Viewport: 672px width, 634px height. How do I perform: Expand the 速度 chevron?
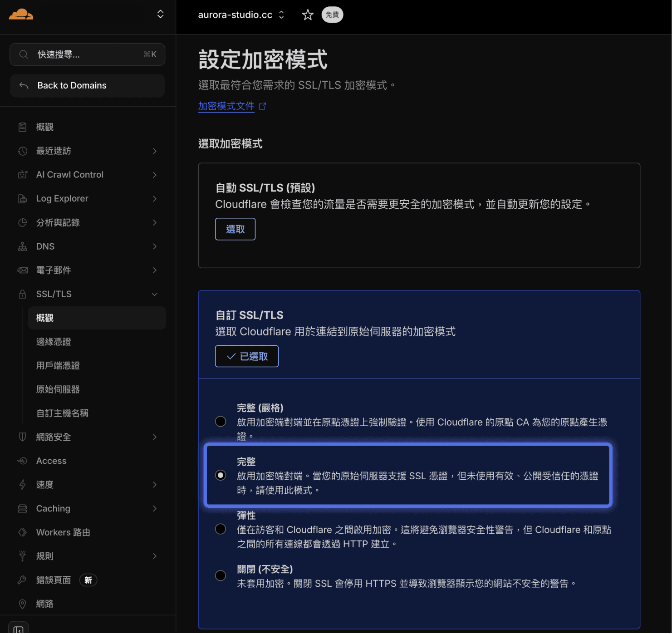click(155, 485)
